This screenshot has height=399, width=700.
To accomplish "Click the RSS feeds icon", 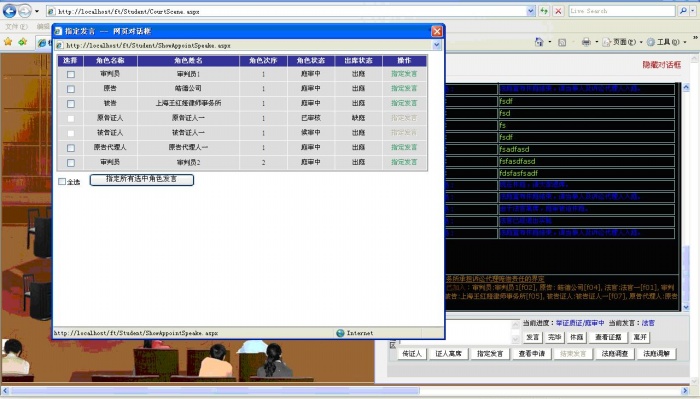I will click(562, 42).
